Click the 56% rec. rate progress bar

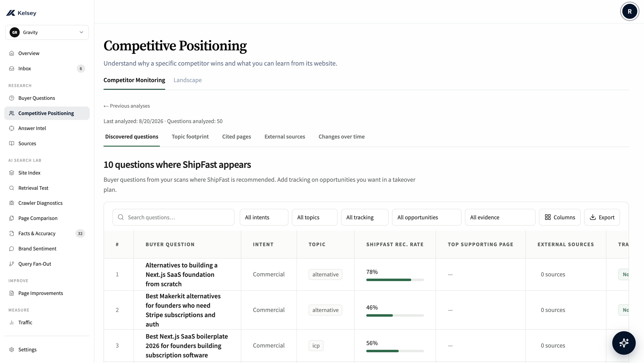(395, 351)
